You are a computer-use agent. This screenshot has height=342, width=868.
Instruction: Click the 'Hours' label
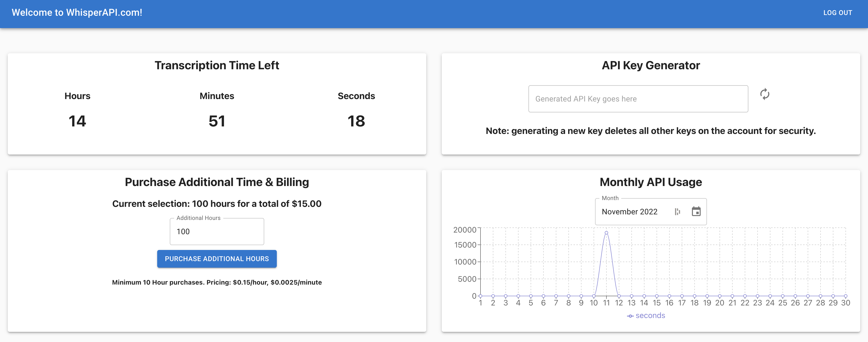77,96
